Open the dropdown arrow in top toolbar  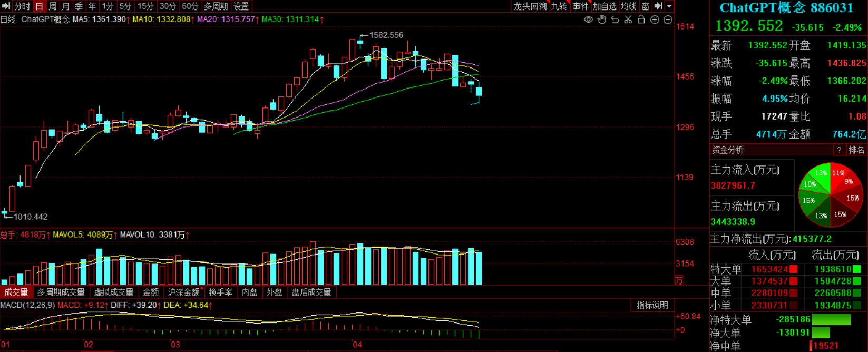(669, 6)
